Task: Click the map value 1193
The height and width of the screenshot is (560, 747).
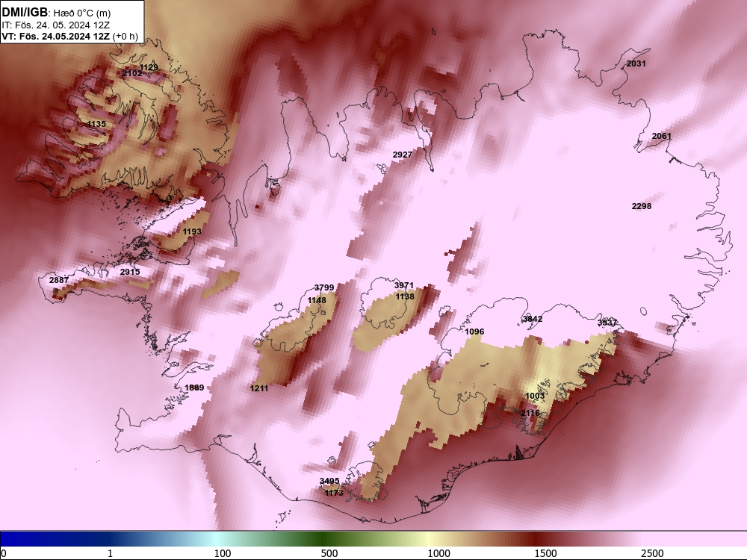Action: pyautogui.click(x=192, y=231)
